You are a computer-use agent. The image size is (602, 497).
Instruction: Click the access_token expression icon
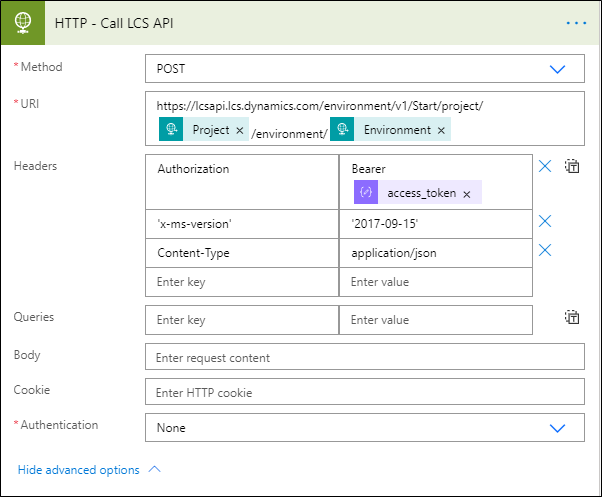coord(365,193)
